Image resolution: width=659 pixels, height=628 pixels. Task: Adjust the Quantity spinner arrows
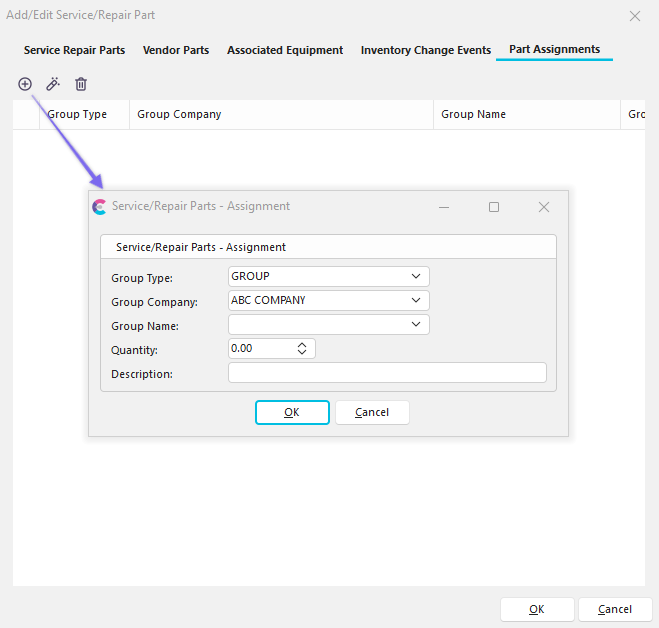pyautogui.click(x=302, y=349)
